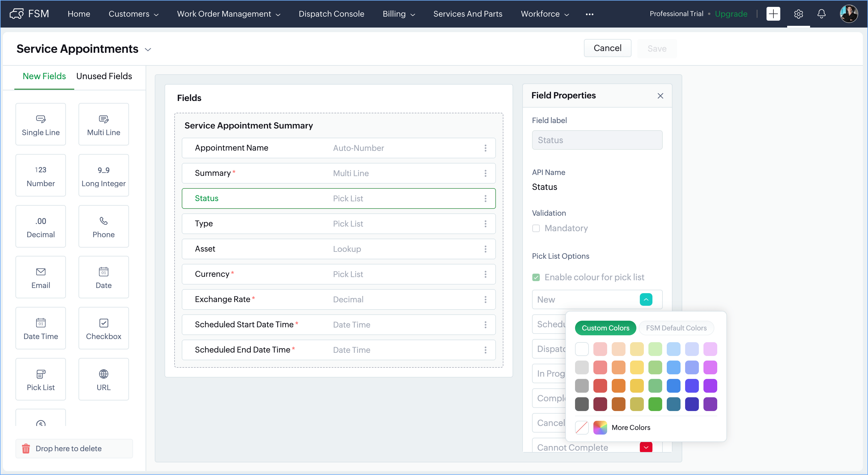Expand the Service Appointments module dropdown

[x=148, y=50]
